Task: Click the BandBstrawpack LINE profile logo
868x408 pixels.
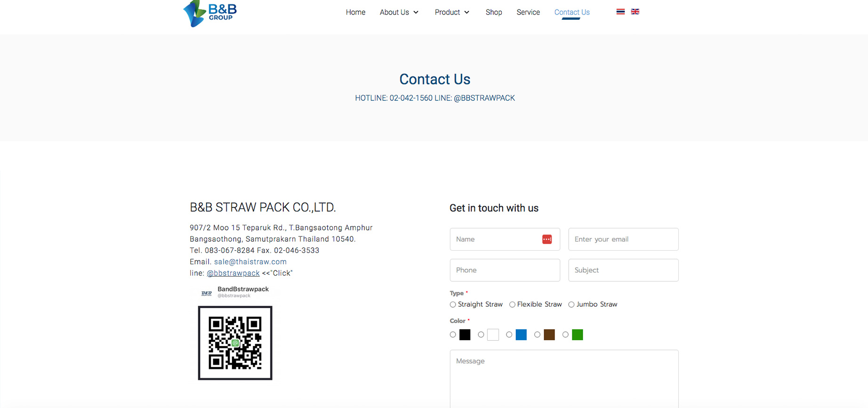Action: click(x=207, y=293)
